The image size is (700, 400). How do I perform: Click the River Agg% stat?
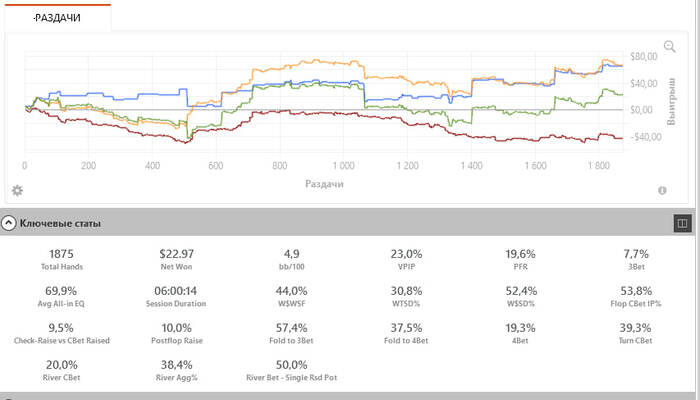[182, 370]
